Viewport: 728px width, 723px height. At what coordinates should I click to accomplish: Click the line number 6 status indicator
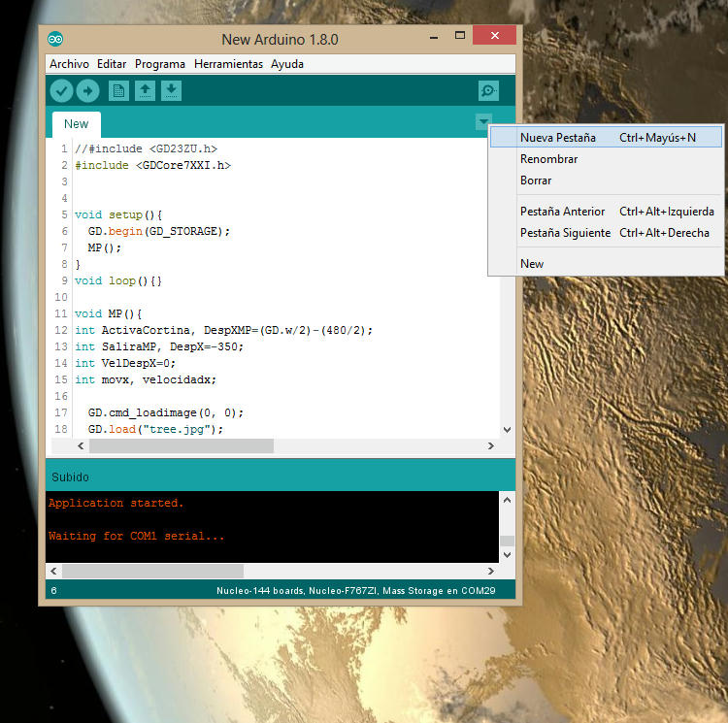tap(53, 591)
